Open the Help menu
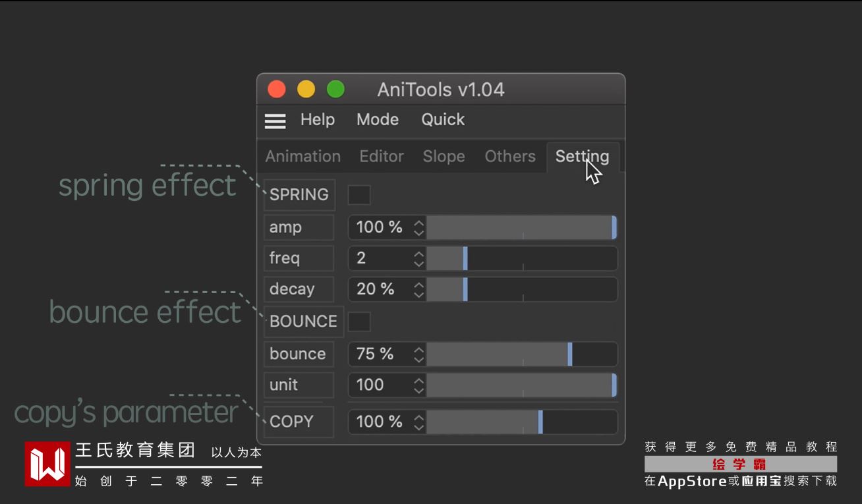The image size is (862, 504). 318,120
